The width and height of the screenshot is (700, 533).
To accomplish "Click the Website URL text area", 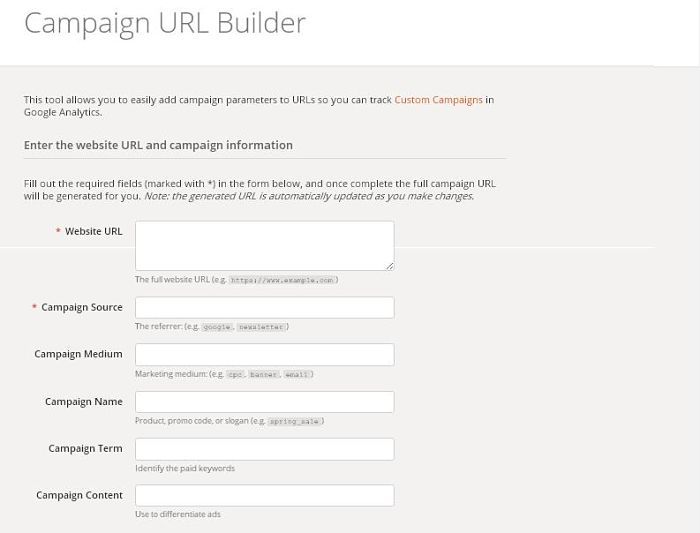I will click(265, 246).
